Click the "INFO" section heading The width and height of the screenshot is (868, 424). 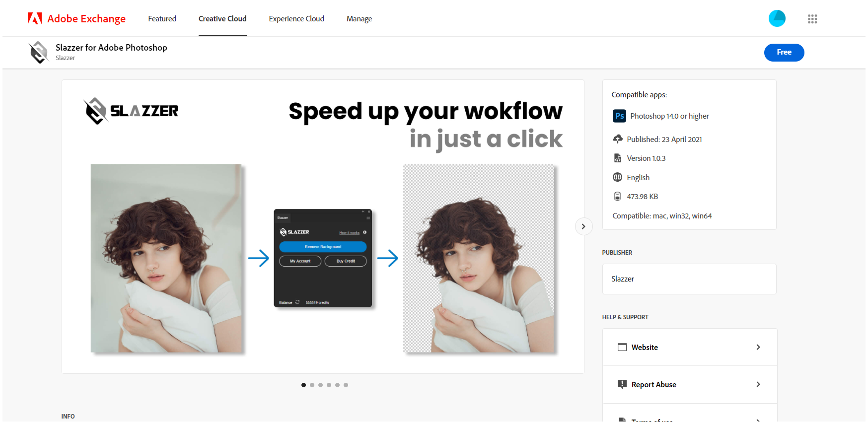(x=68, y=417)
